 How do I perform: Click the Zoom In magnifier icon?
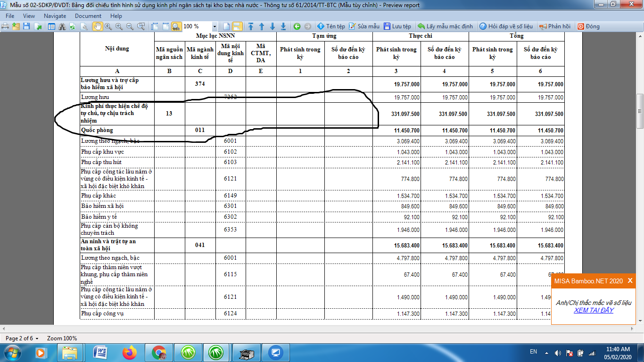(119, 26)
